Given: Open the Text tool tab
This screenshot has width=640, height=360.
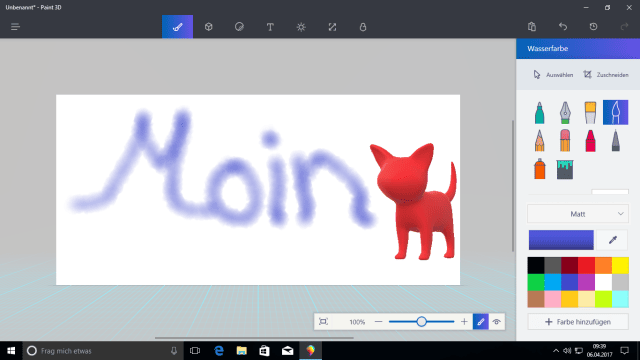Looking at the screenshot, I should coord(270,27).
